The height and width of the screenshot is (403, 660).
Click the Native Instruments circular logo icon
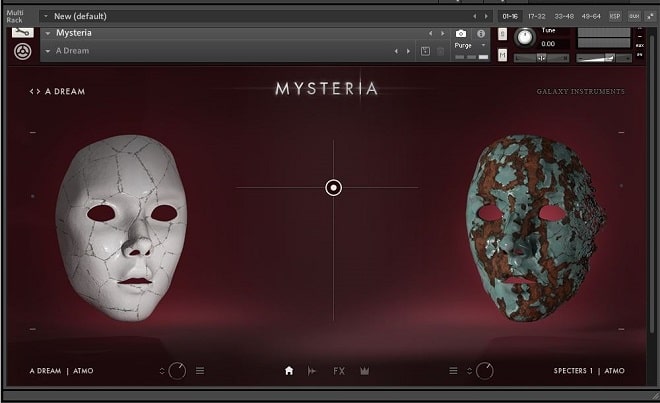[22, 52]
